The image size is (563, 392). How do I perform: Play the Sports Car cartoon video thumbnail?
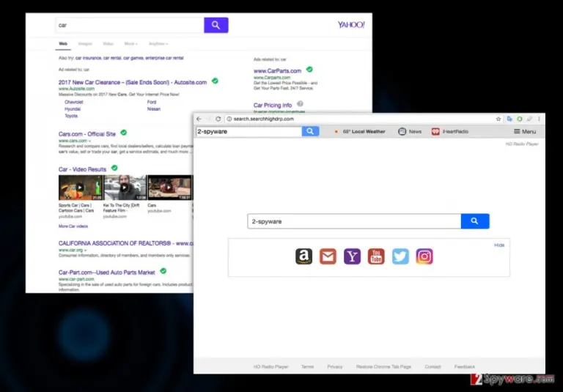click(x=81, y=188)
